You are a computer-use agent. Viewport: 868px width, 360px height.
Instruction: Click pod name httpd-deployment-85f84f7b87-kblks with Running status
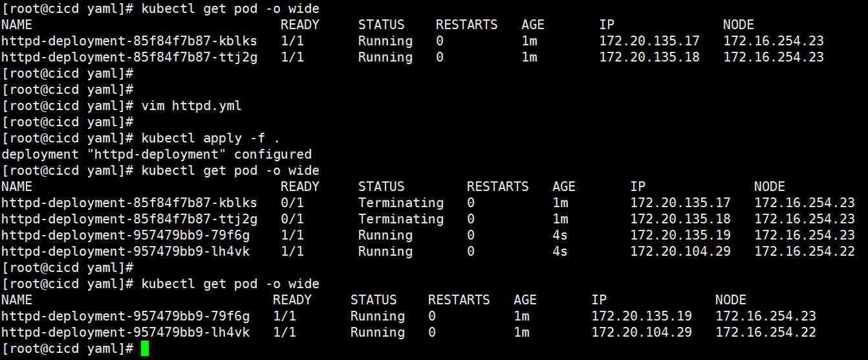[129, 41]
